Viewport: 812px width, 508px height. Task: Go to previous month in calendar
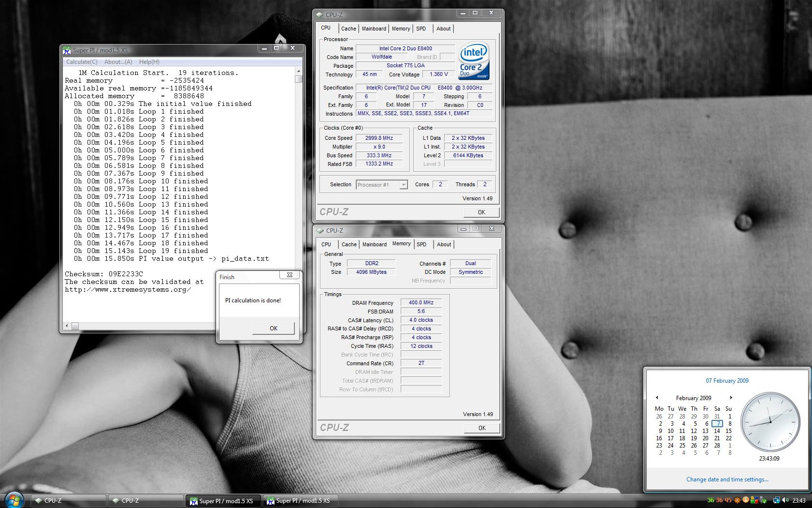tap(657, 398)
